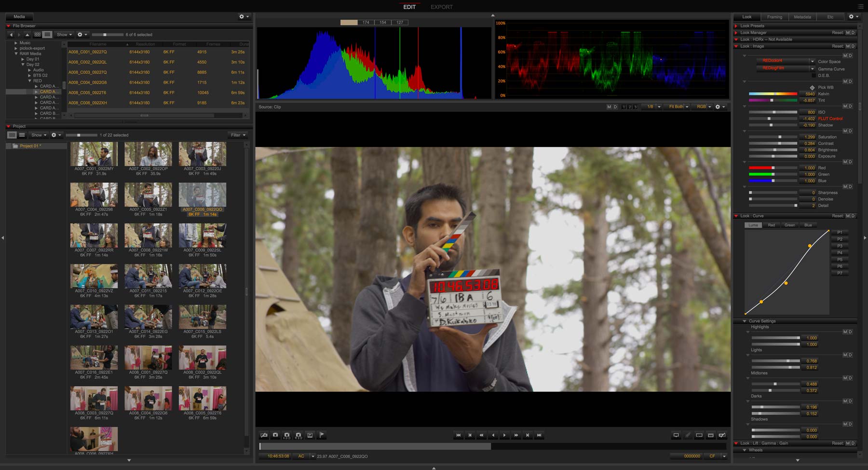868x470 pixels.
Task: Go up one folder in File Browser
Action: (x=27, y=35)
